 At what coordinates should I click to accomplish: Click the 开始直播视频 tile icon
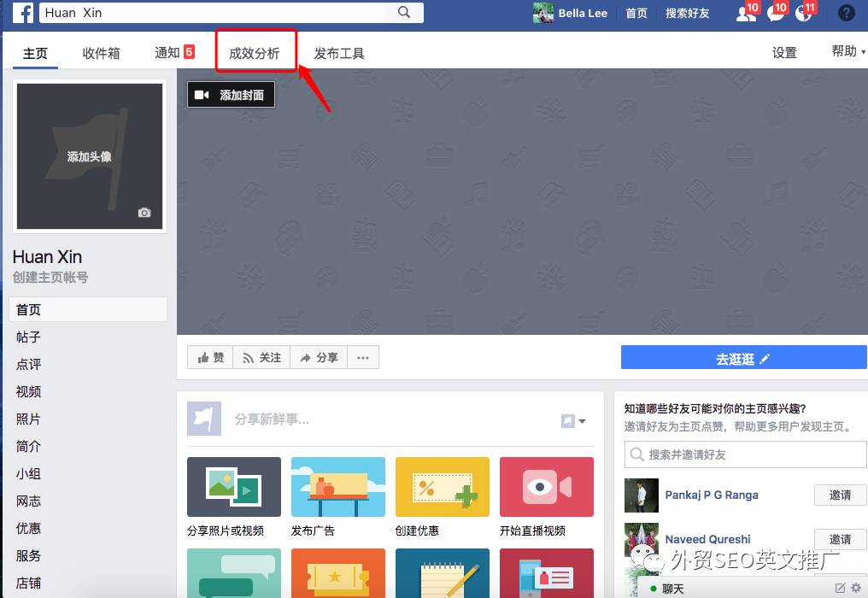(x=547, y=487)
